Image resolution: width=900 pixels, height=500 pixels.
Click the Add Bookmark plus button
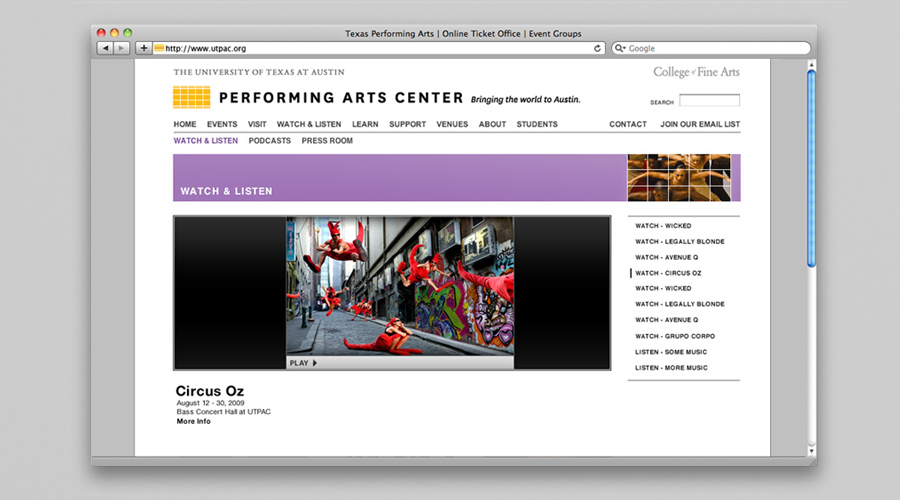[144, 48]
